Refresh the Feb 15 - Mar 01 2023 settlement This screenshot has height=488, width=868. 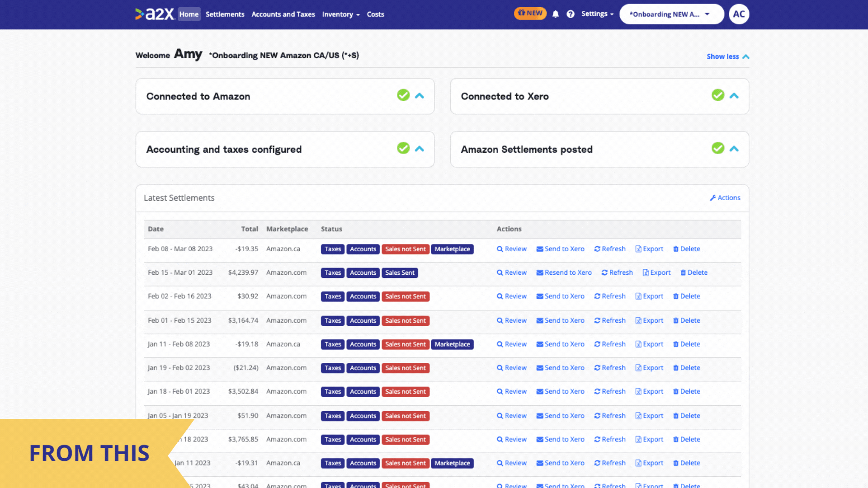coord(617,272)
